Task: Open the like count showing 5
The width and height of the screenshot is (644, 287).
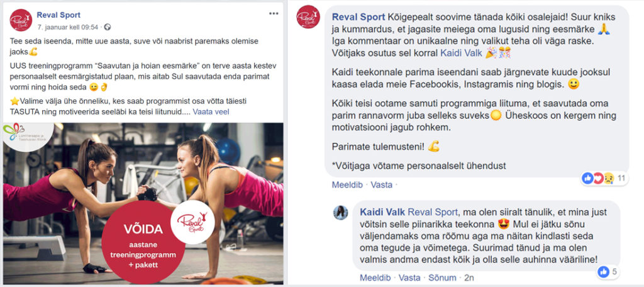Action: tap(608, 271)
